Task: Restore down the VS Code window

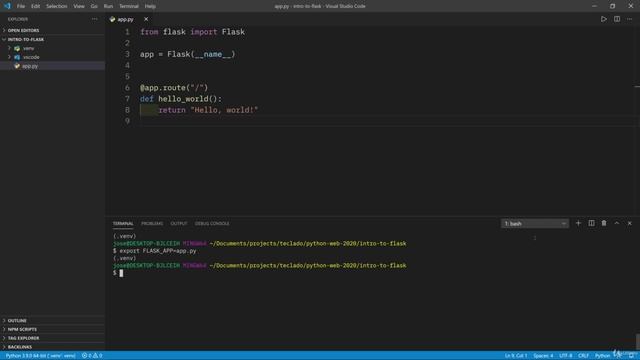Action: 612,6
